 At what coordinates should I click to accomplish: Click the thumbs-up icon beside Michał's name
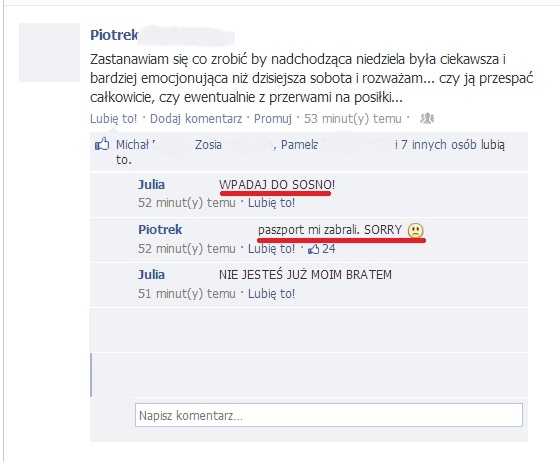[x=102, y=144]
